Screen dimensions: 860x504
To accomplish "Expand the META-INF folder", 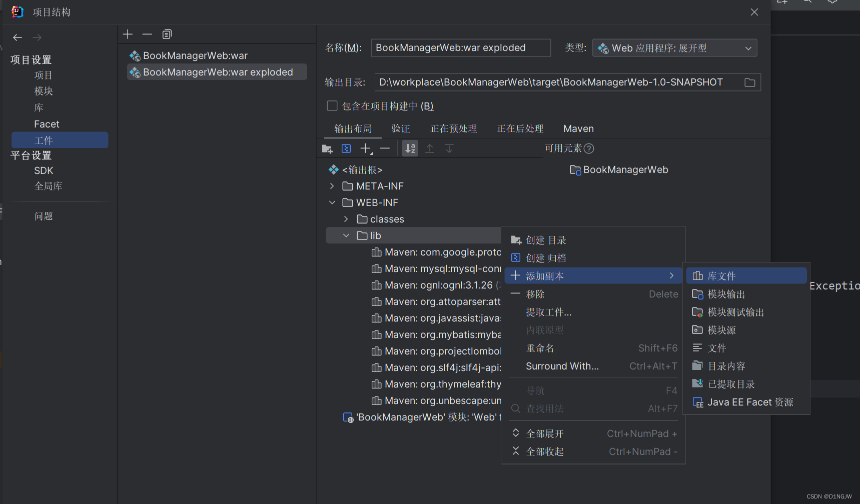I will click(332, 186).
